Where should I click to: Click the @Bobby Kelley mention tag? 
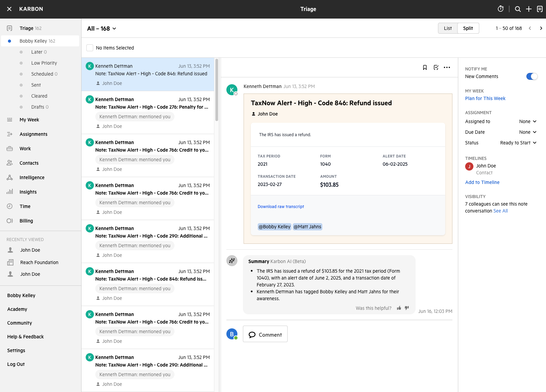pos(275,227)
